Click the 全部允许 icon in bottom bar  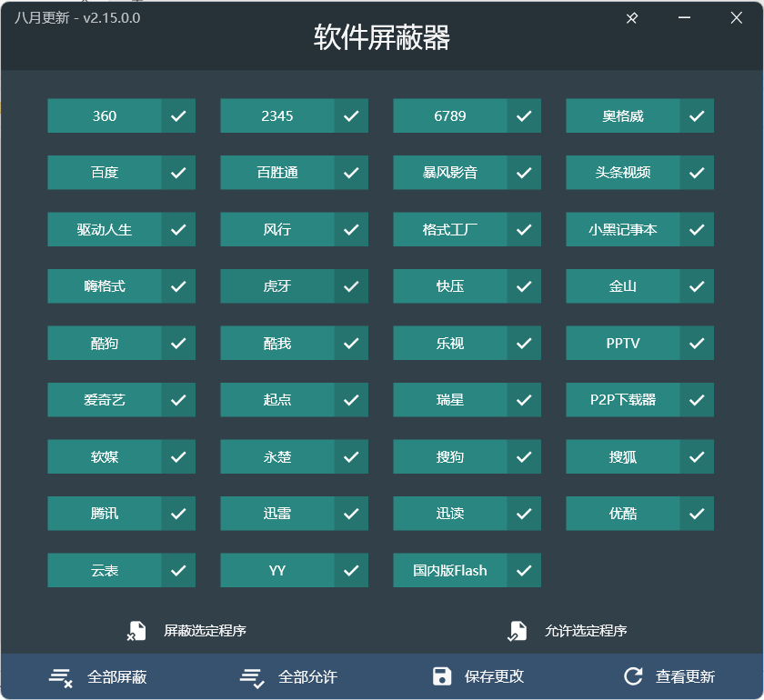click(251, 676)
